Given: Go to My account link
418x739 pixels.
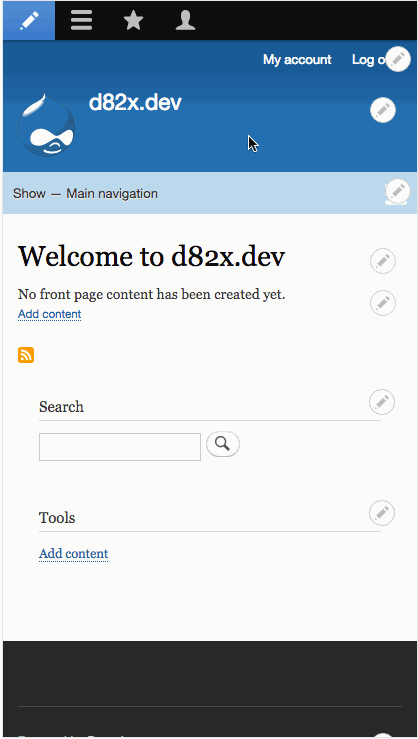Looking at the screenshot, I should [297, 59].
